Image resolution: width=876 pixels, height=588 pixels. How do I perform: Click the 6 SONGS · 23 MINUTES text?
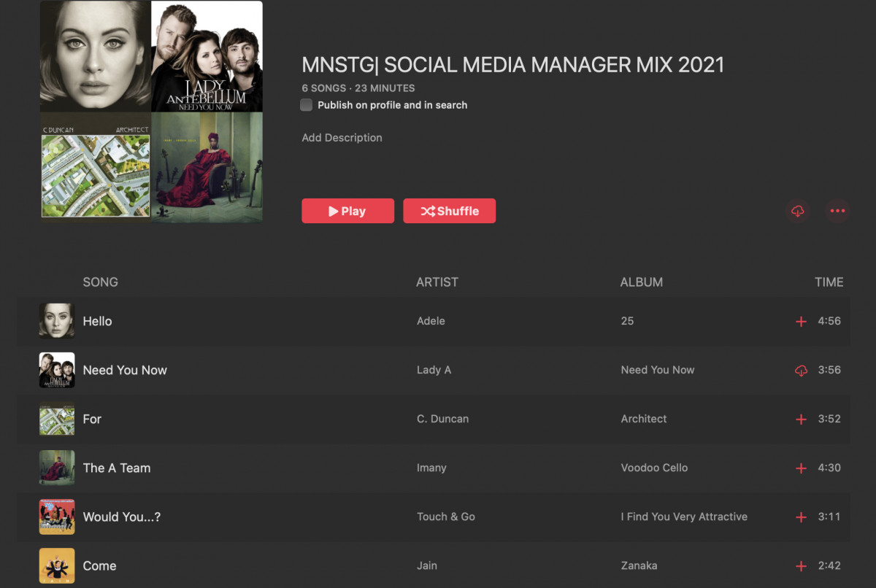[358, 88]
